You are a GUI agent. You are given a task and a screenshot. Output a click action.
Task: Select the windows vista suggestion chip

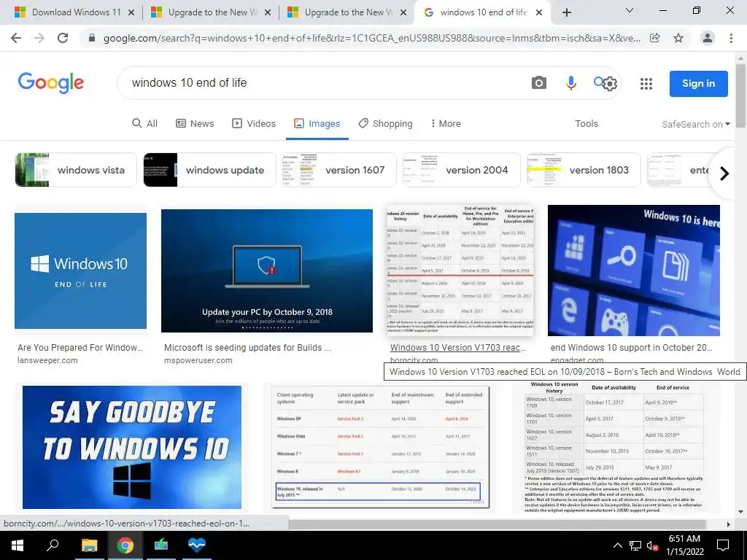[76, 170]
